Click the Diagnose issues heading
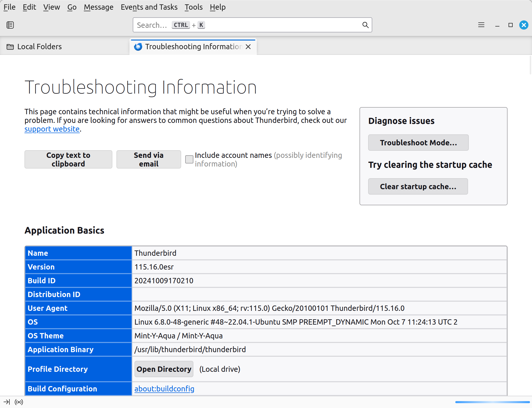 coord(401,121)
